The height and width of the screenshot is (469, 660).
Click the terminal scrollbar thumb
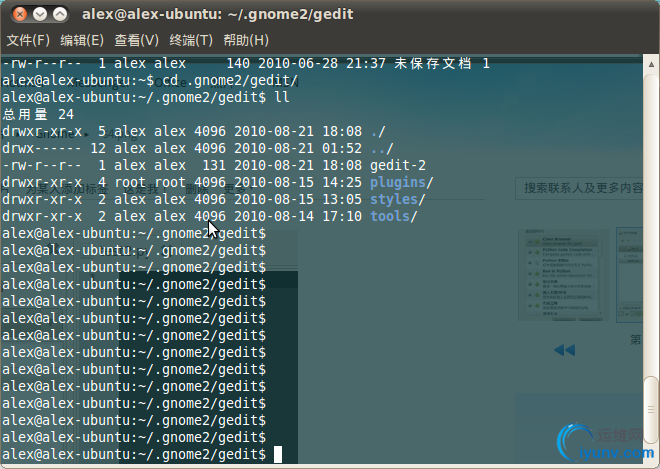[651, 409]
